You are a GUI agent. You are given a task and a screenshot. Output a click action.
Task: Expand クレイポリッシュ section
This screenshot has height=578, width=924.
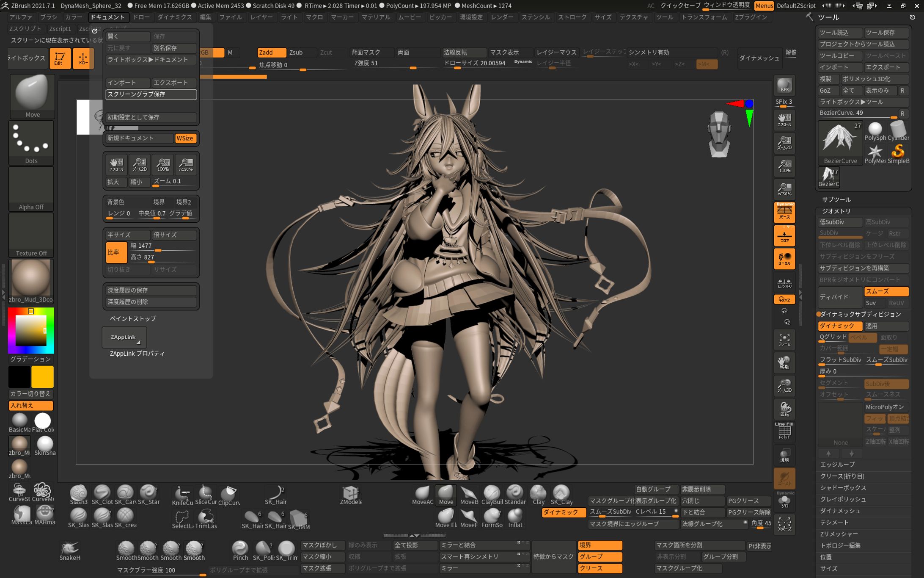(843, 499)
